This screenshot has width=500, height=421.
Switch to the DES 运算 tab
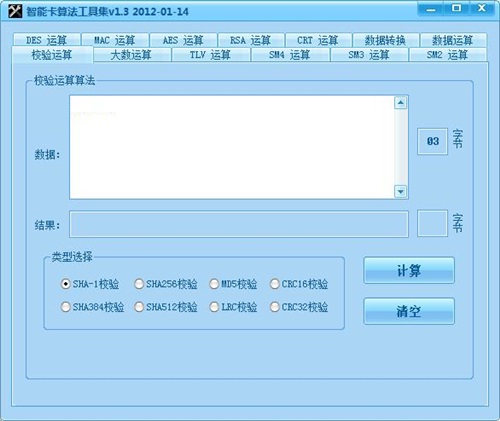[x=47, y=40]
